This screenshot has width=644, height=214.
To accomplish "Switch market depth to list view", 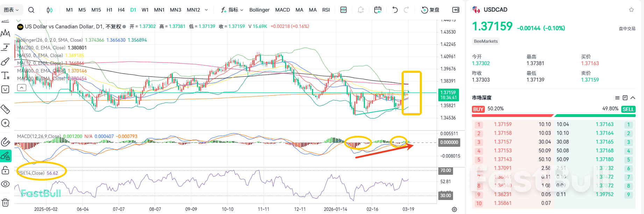I will pos(617,98).
